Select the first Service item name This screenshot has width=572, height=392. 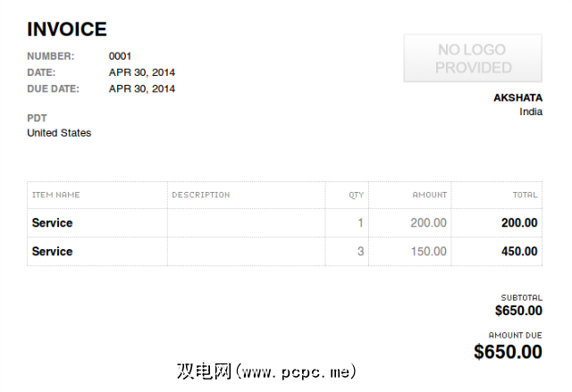52,222
